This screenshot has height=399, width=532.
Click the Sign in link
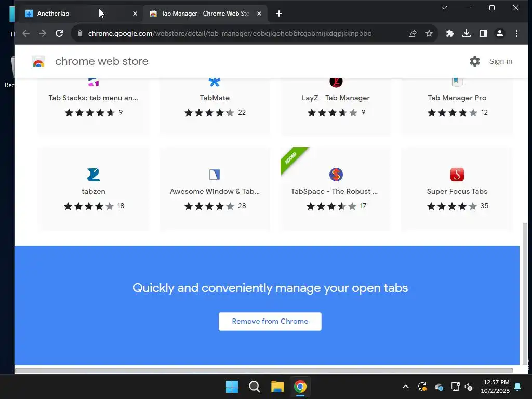pos(500,61)
